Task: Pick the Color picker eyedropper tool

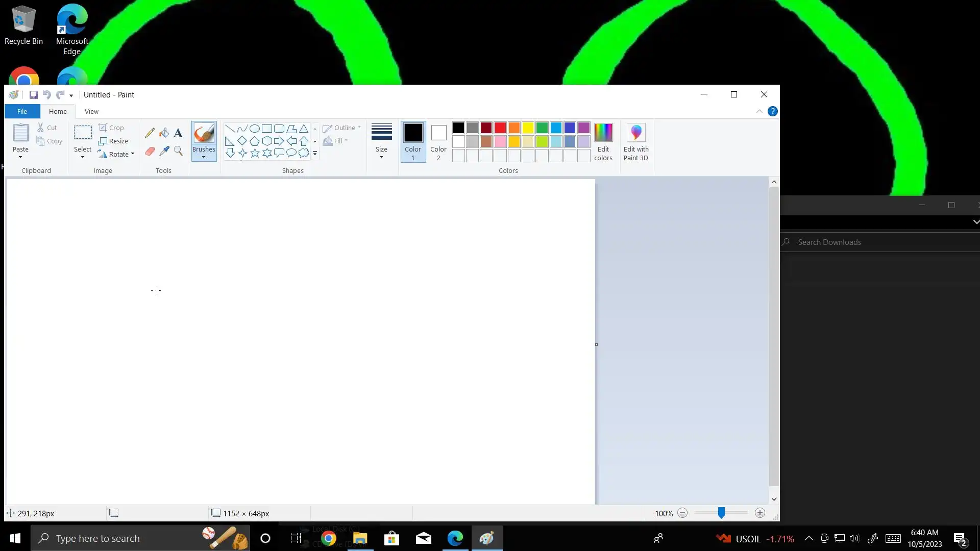Action: tap(164, 151)
